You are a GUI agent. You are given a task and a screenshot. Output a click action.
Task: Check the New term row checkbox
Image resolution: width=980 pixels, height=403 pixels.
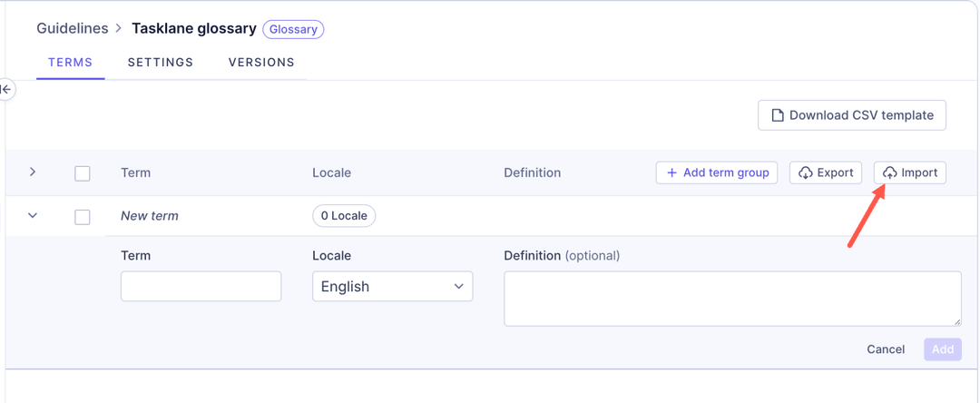(x=83, y=217)
